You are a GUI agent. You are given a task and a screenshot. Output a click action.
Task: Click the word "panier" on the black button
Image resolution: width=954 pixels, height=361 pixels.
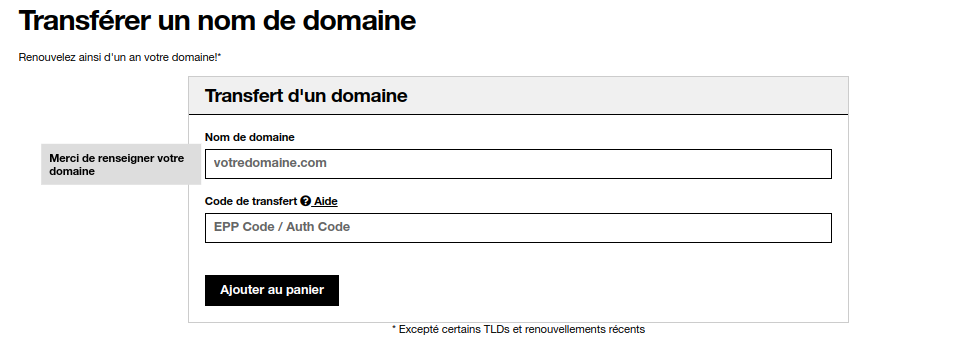(x=305, y=290)
